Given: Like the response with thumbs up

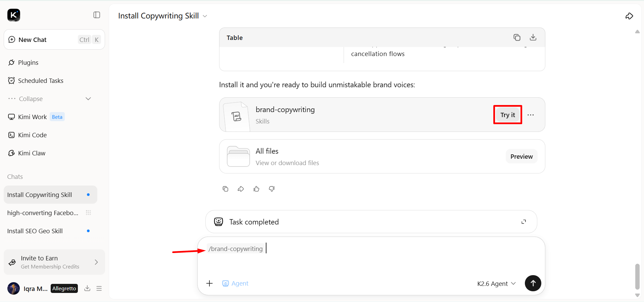Looking at the screenshot, I should (256, 189).
